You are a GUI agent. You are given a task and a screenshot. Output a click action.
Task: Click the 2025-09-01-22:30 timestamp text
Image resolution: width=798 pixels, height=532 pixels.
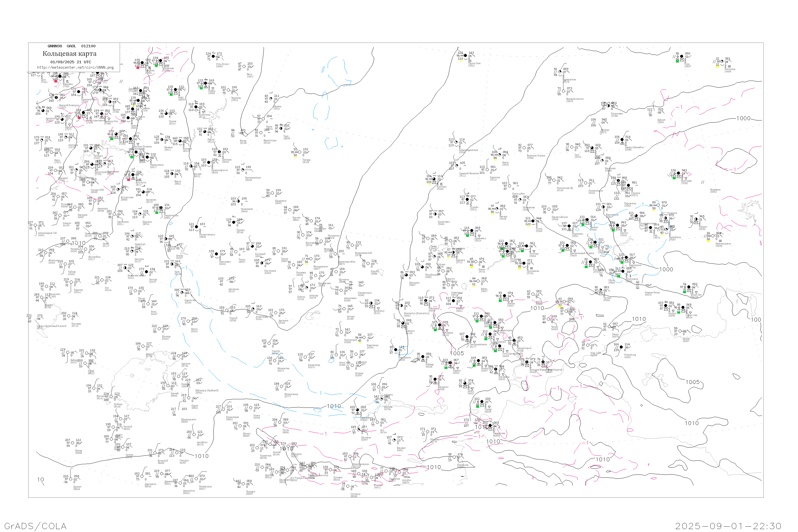728,526
